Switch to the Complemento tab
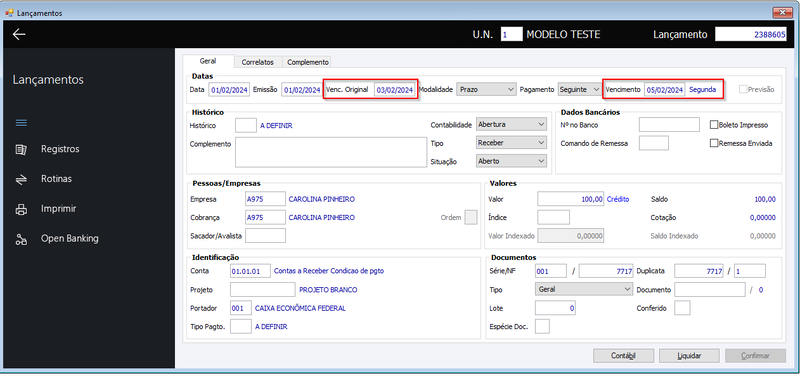 [x=307, y=62]
